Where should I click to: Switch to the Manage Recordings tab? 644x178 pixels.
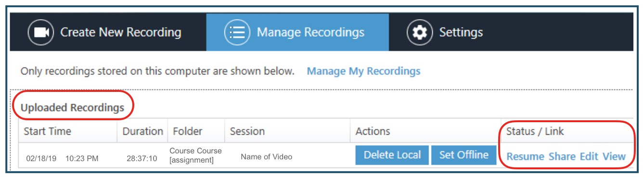coord(297,33)
